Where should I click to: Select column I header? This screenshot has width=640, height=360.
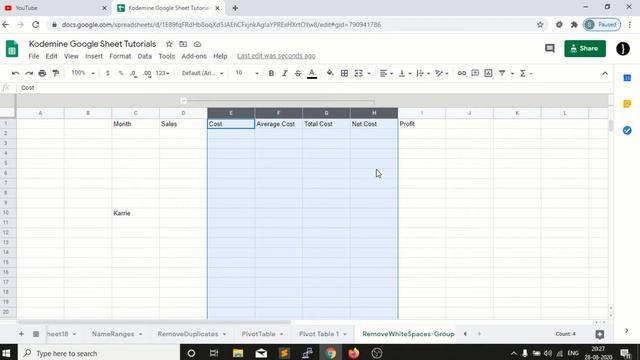point(422,113)
